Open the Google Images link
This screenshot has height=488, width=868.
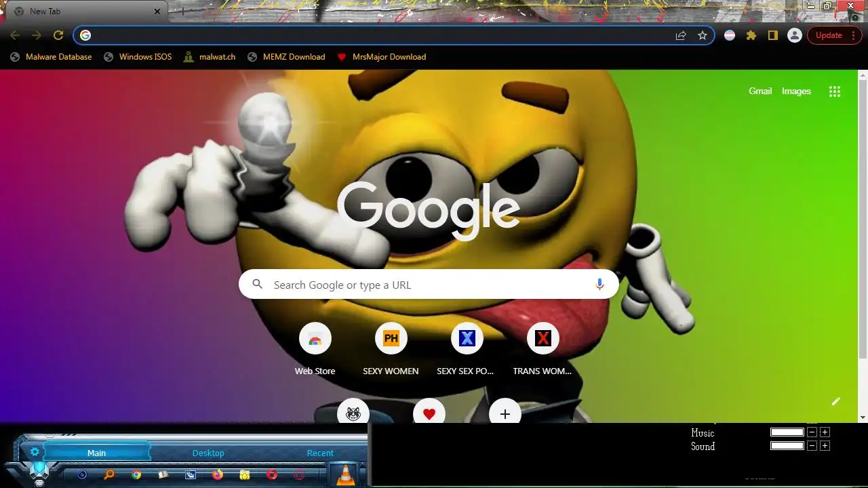[796, 91]
